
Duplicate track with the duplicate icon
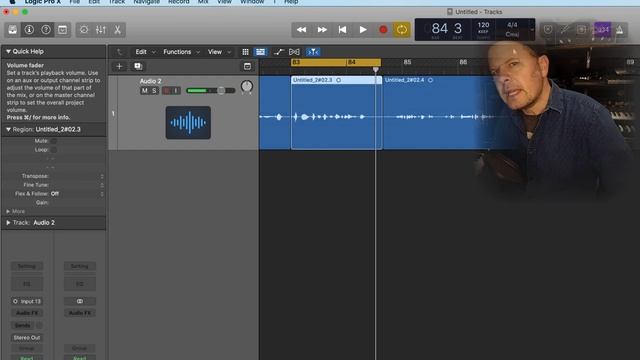pos(138,66)
